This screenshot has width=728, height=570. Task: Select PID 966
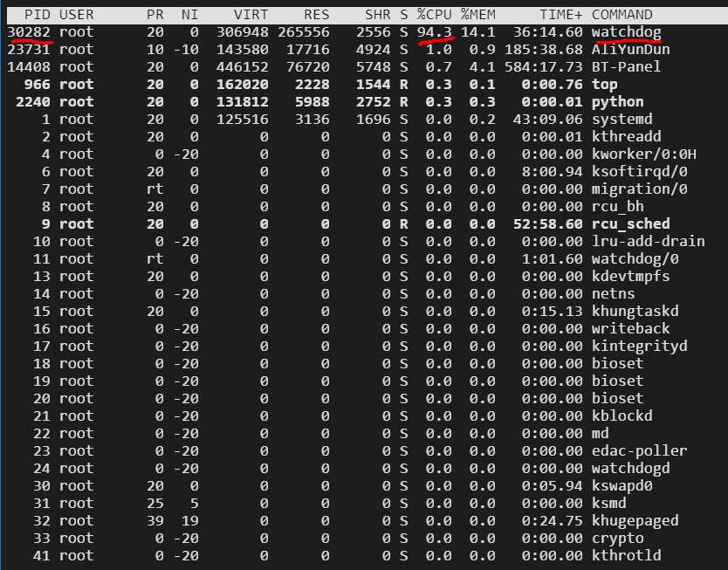38,85
